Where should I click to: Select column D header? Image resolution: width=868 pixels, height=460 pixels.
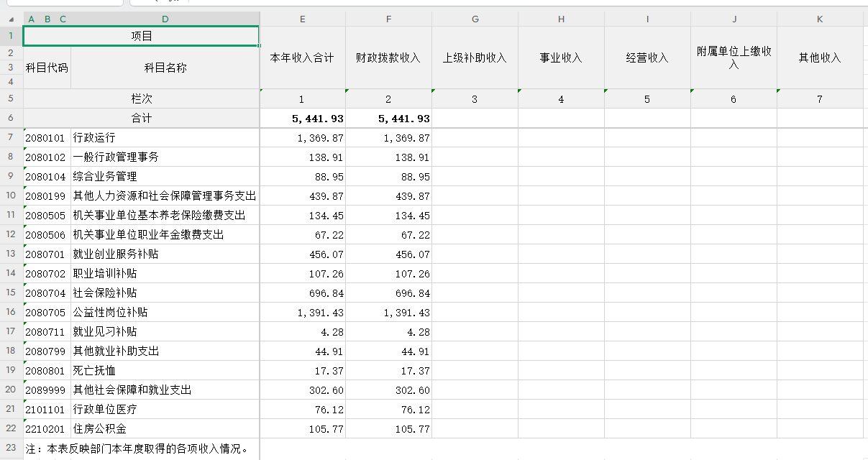pos(165,19)
